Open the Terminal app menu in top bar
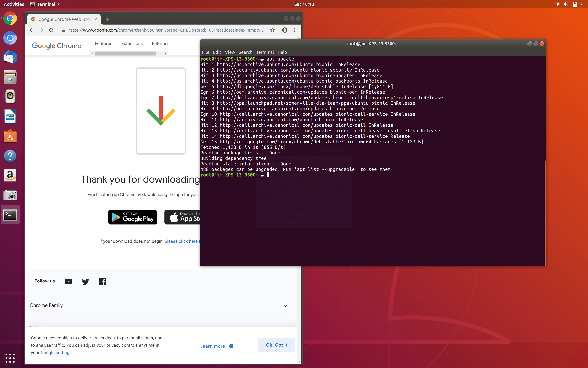This screenshot has width=588, height=368. point(45,4)
